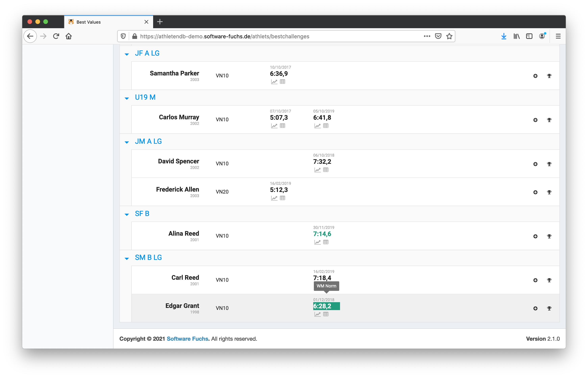Click Alina Reed's green 7:14,6 value

322,234
